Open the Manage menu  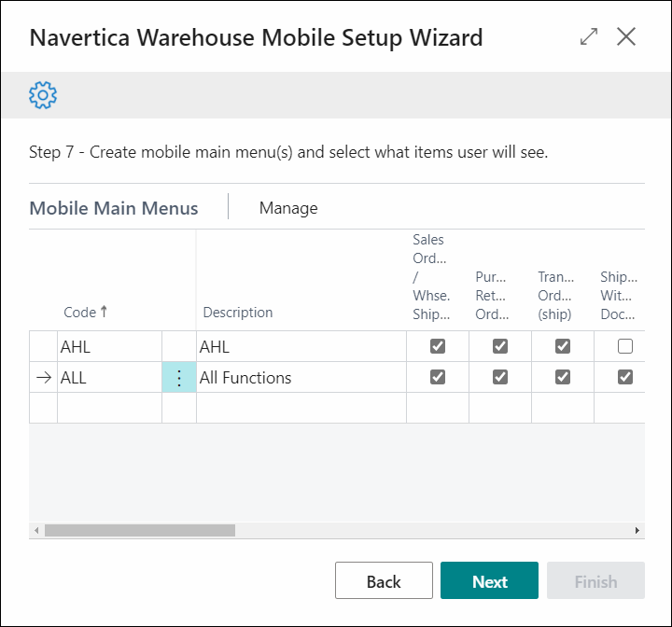288,208
